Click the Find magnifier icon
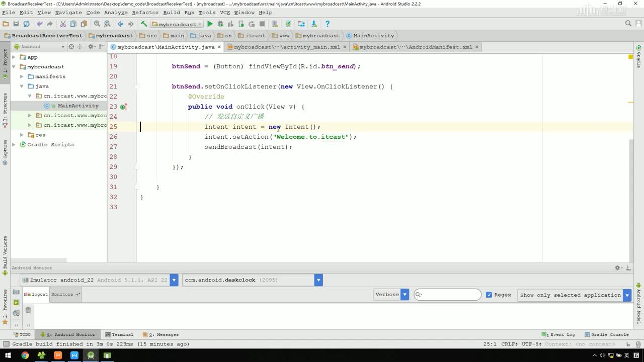 point(97,24)
